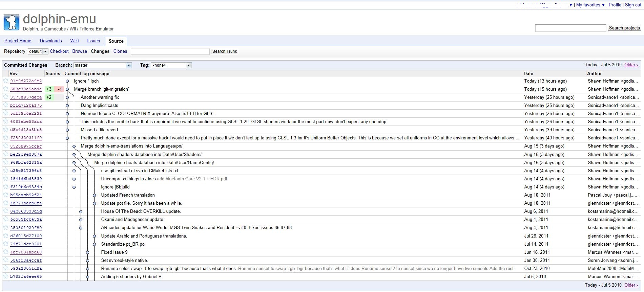Toggle star for revision 593a23051d8a
Screen dimensions: 644x292
point(6,268)
